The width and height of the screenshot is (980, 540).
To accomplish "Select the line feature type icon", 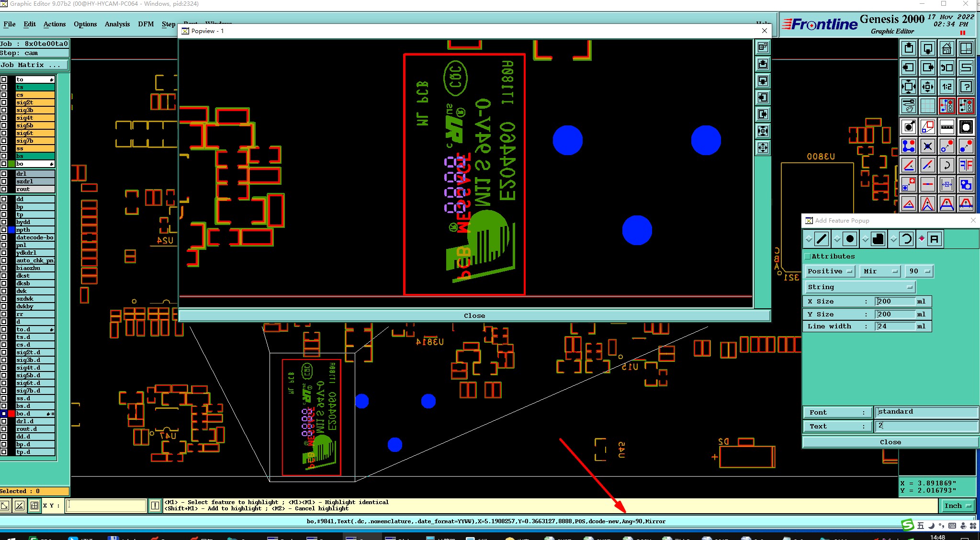I will tap(822, 238).
